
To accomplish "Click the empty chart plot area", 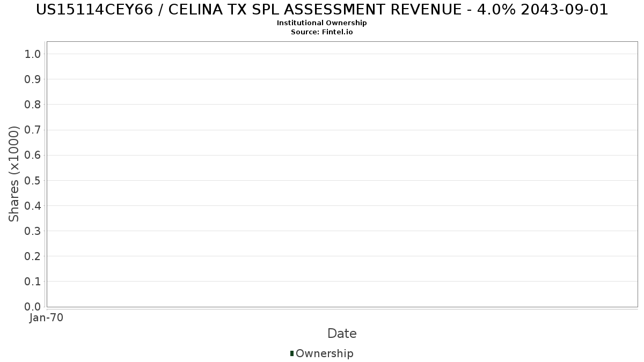I will [342, 174].
